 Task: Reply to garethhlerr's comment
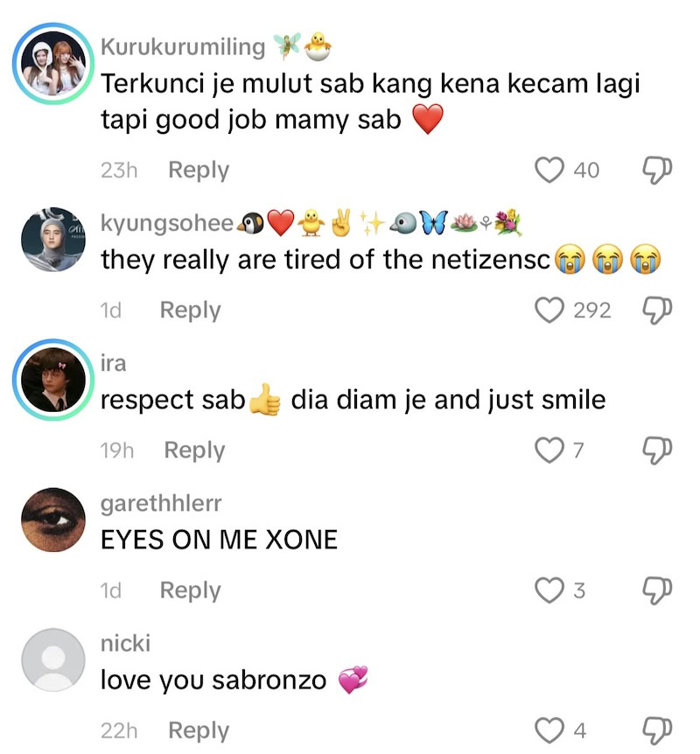191,590
